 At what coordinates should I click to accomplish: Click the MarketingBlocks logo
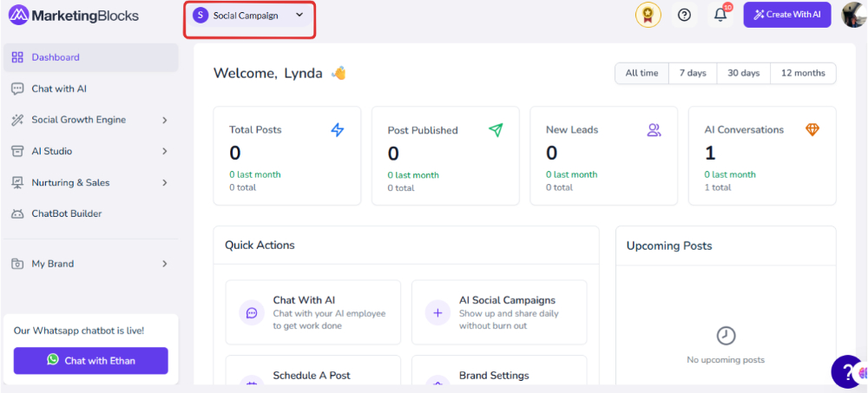pyautogui.click(x=74, y=16)
